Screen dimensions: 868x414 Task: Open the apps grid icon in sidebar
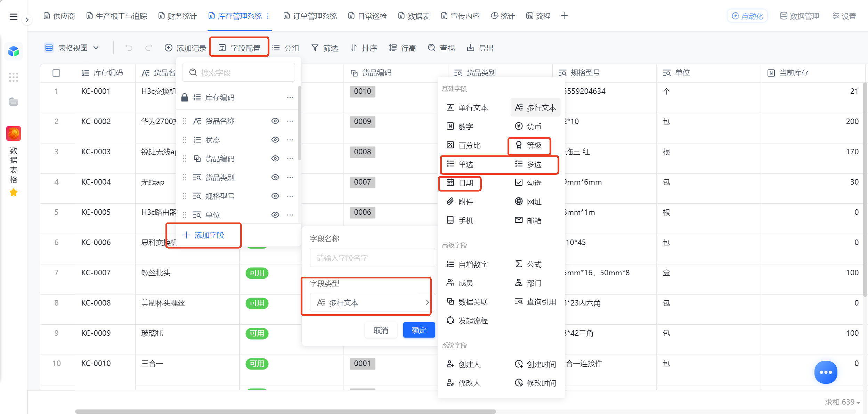click(14, 77)
